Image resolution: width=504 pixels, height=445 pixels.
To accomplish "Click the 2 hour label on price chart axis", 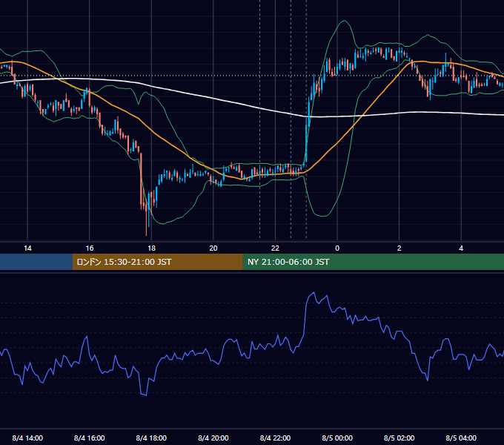I will tap(399, 248).
